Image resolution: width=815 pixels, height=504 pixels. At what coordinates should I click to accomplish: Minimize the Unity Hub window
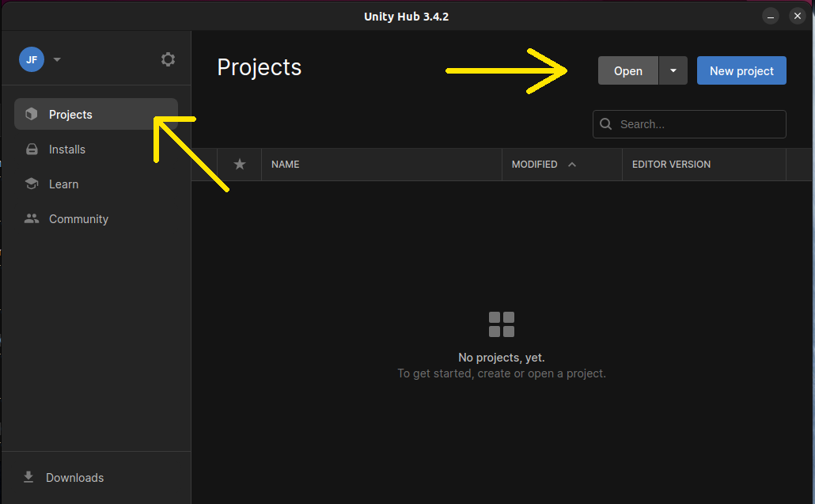pos(771,16)
